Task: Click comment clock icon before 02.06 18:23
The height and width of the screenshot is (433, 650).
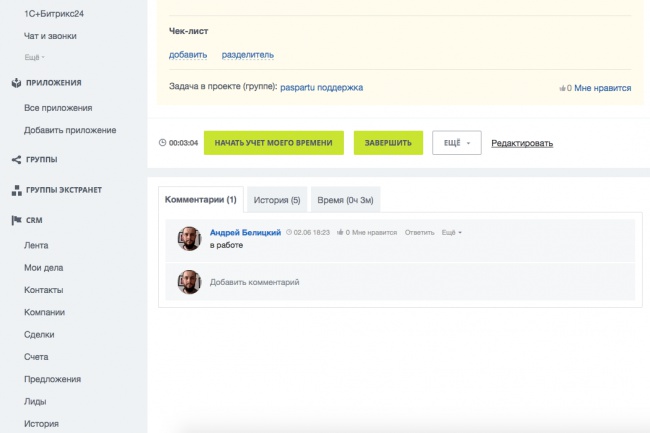Action: (x=289, y=232)
